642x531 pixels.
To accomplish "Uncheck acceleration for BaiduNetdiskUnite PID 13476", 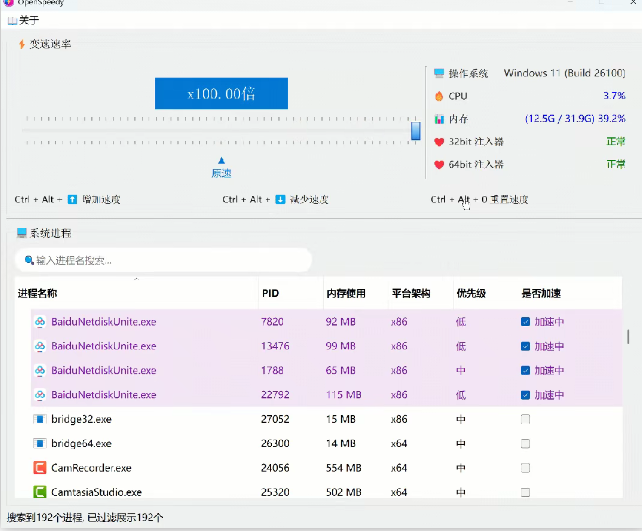I will pos(526,346).
